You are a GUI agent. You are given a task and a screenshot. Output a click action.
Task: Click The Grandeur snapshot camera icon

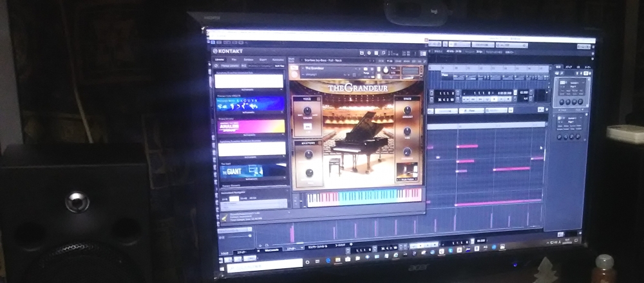pos(366,69)
